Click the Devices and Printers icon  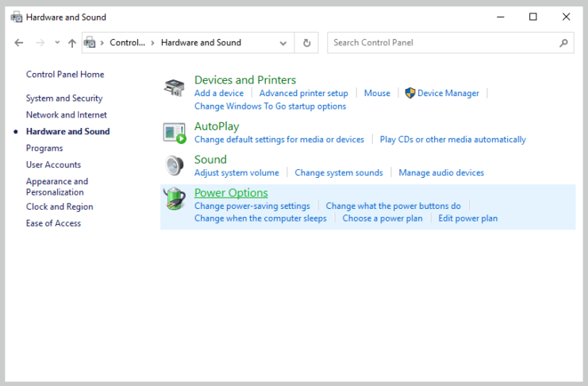tap(175, 87)
